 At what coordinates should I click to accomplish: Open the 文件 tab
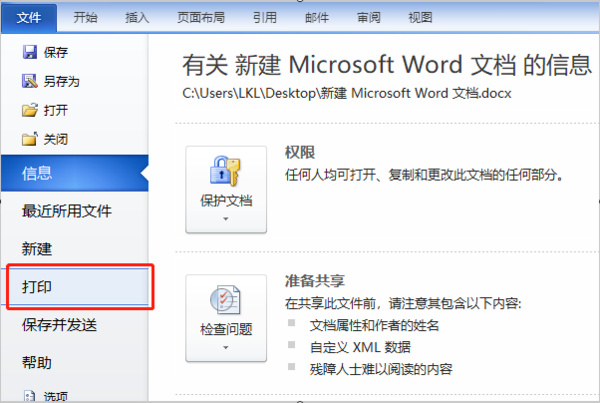point(29,18)
